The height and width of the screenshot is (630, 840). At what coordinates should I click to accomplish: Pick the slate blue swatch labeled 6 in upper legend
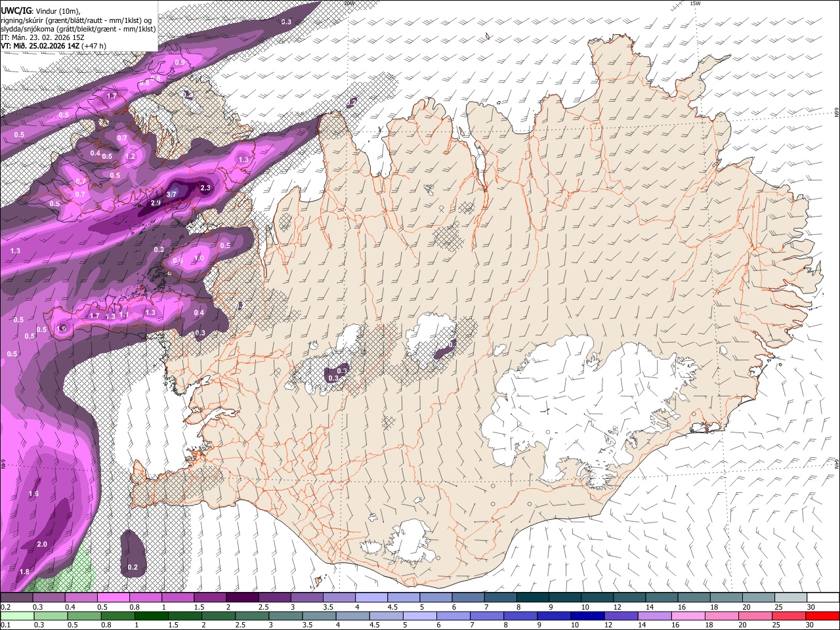(468, 598)
